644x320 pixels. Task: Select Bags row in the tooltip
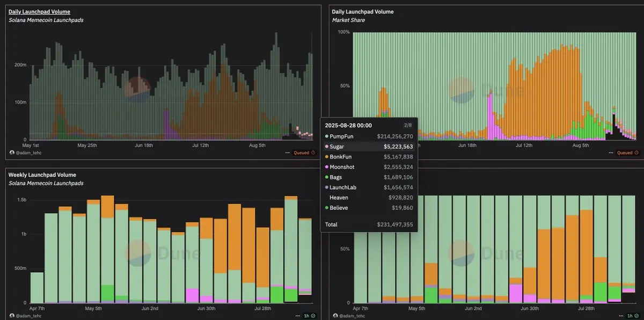point(369,177)
